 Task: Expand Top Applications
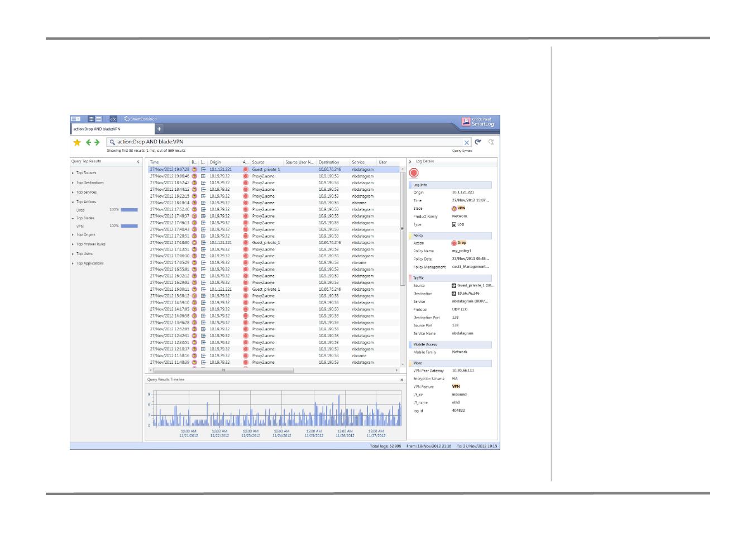point(73,263)
